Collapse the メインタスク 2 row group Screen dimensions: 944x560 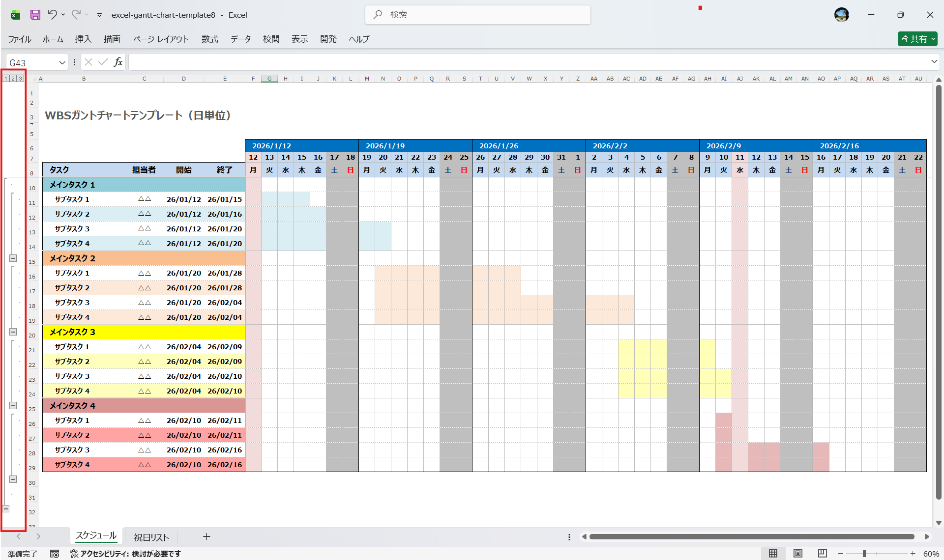pyautogui.click(x=13, y=332)
